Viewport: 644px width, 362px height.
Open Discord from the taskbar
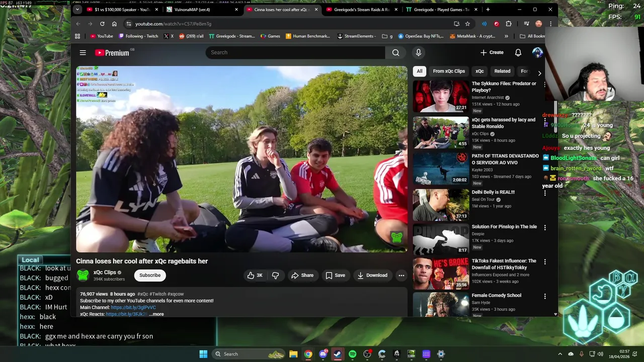pos(323,354)
